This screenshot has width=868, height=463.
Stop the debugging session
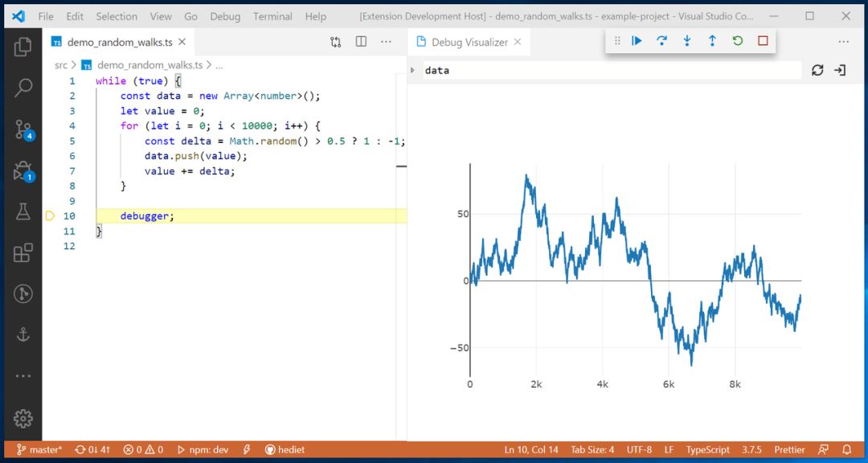click(763, 41)
